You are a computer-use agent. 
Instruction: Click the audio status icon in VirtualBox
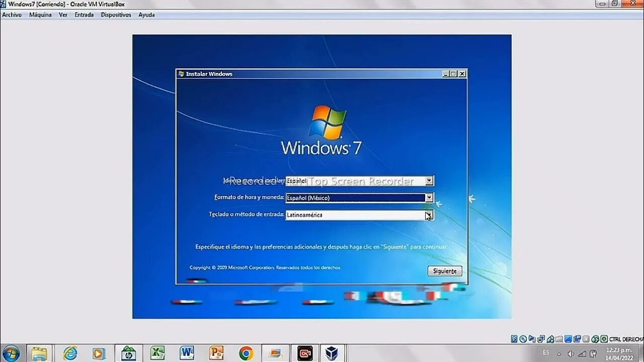pos(532,339)
